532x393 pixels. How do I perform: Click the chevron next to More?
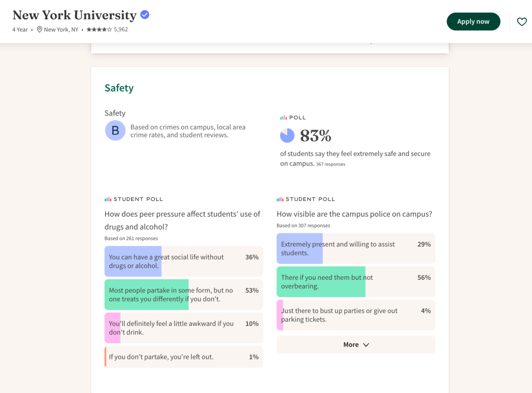click(366, 345)
